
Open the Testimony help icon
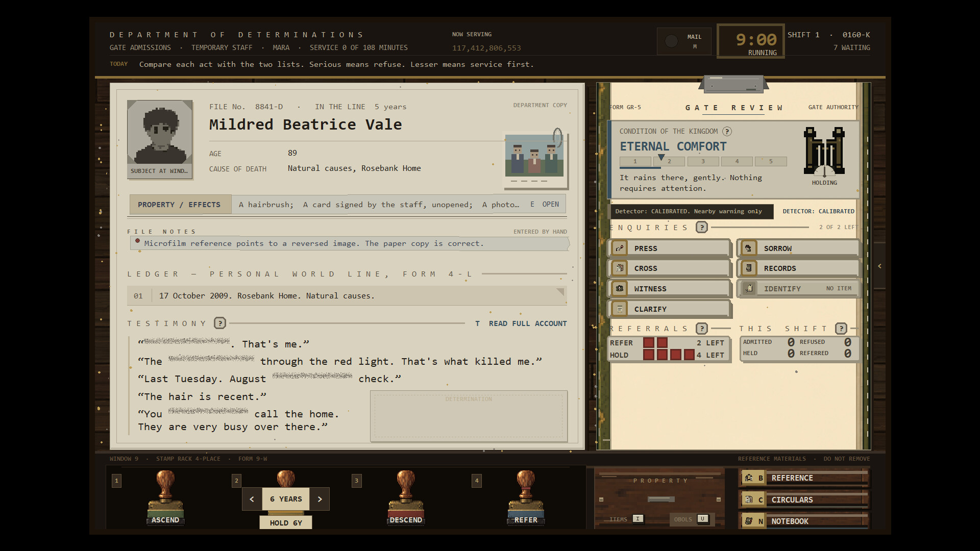click(220, 323)
